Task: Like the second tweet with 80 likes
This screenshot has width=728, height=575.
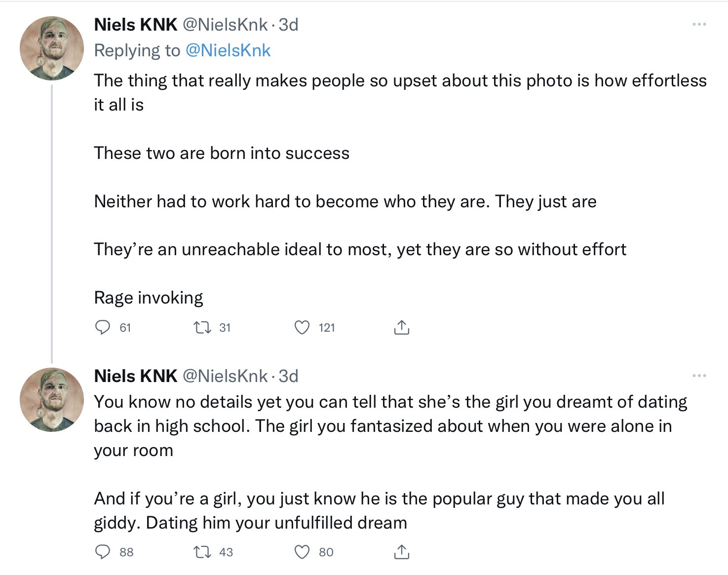Action: tap(302, 552)
